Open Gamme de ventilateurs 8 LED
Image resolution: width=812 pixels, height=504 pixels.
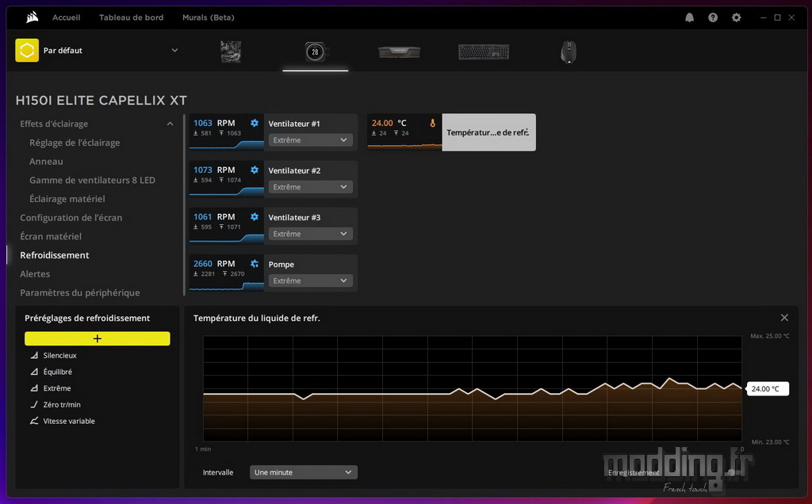92,180
